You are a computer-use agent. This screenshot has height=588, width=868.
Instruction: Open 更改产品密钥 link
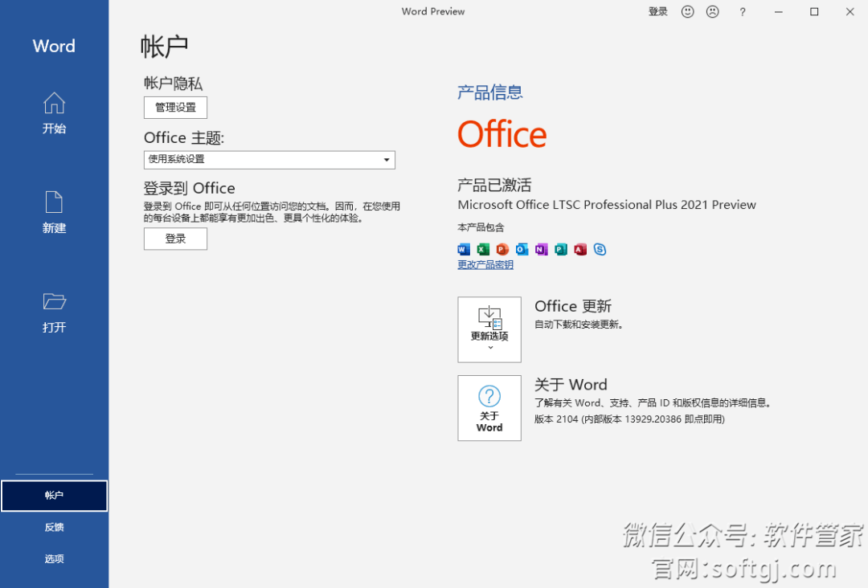(485, 264)
